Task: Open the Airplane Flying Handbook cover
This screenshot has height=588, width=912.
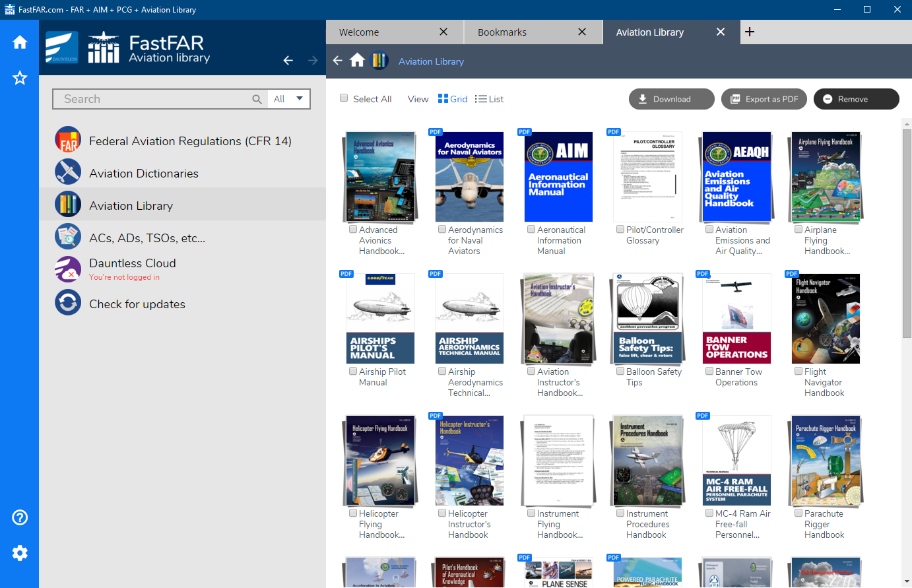Action: coord(826,176)
